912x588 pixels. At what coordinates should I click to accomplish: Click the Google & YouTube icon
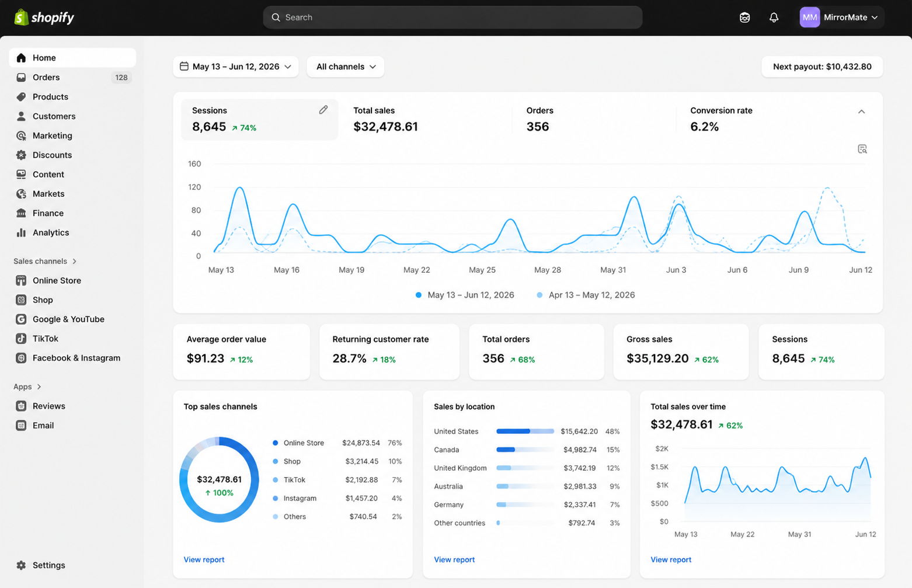click(x=21, y=319)
